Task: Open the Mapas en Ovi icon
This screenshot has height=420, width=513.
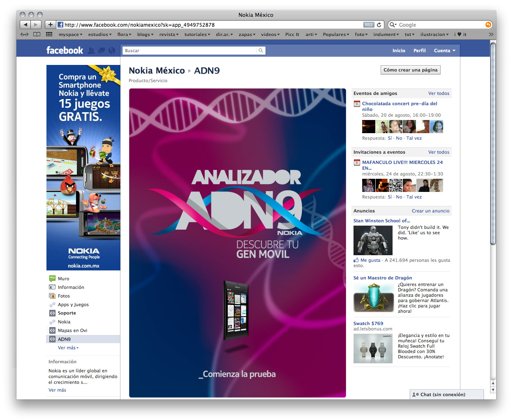Action: 52,330
